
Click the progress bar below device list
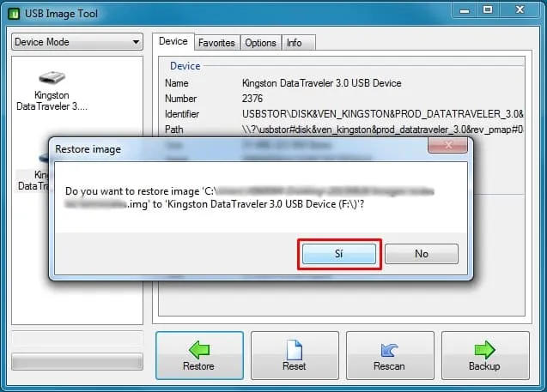pyautogui.click(x=77, y=362)
